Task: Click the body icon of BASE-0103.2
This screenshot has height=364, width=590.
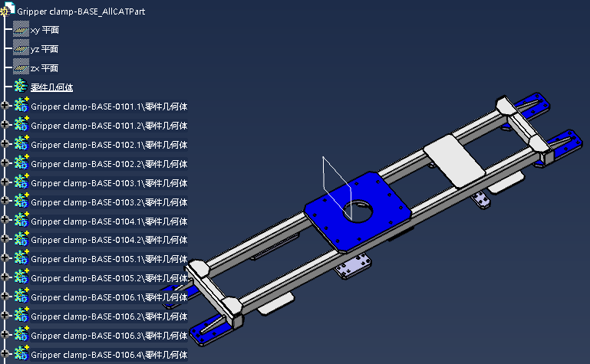Action: click(21, 202)
